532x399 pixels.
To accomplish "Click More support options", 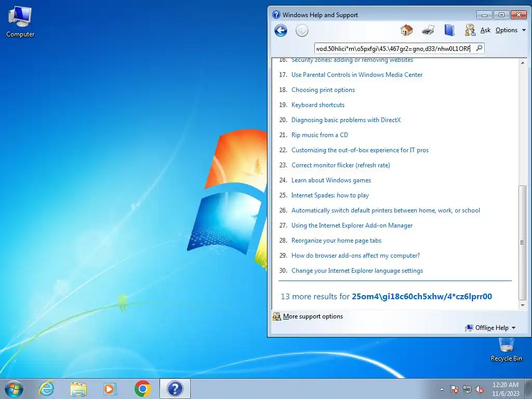I will point(313,316).
